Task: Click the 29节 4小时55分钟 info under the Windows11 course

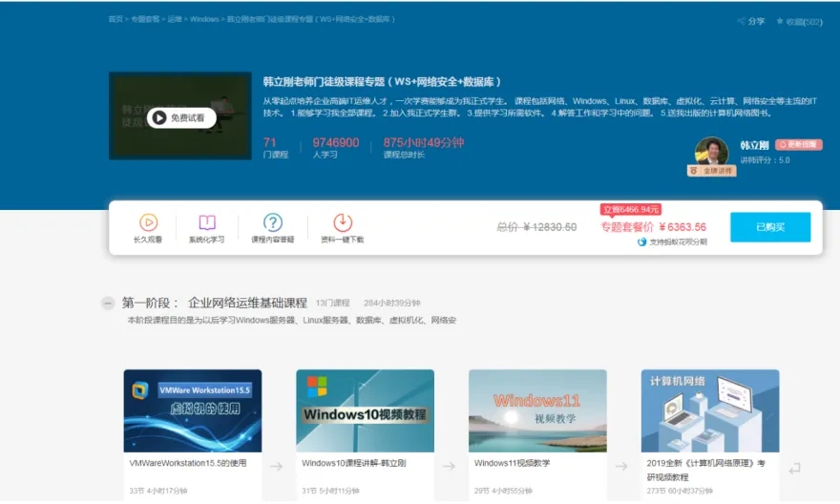Action: 503,491
